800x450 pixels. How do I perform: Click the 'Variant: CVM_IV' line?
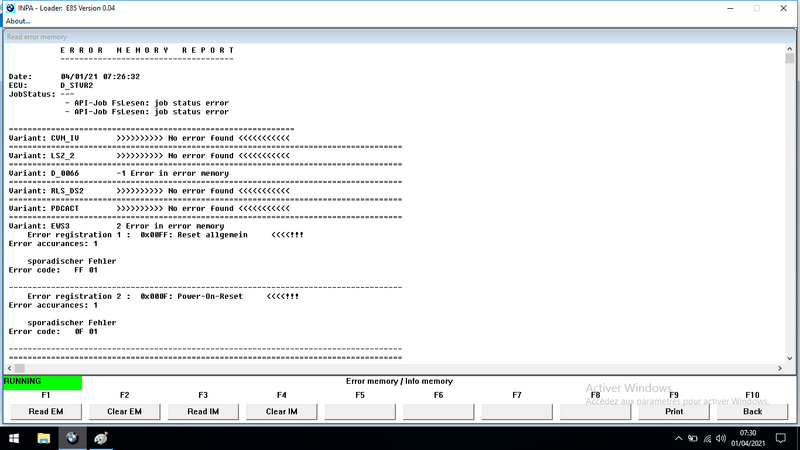click(149, 138)
